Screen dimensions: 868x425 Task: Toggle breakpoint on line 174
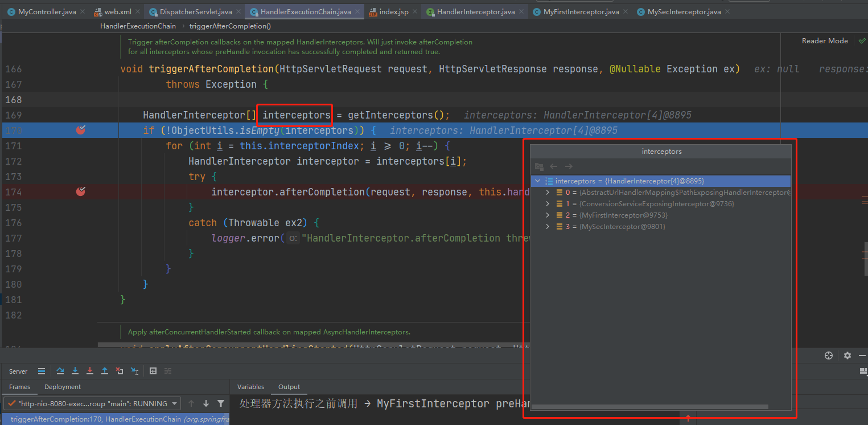pos(81,191)
